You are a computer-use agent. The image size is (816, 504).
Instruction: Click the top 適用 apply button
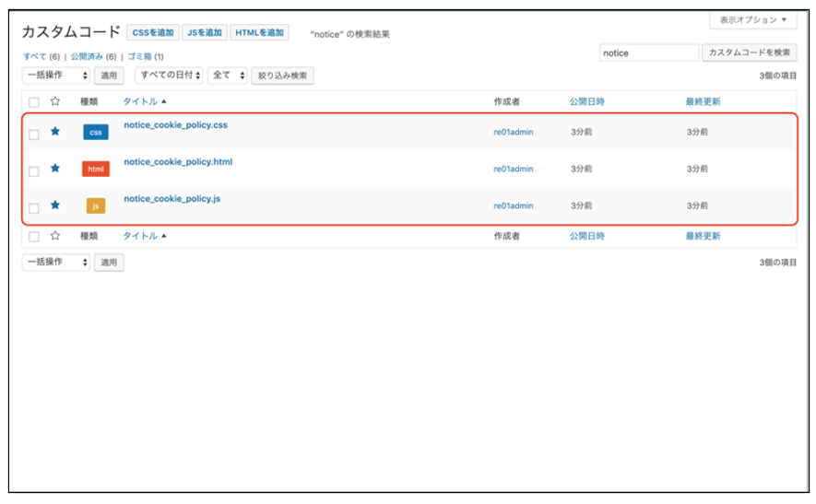tap(109, 76)
